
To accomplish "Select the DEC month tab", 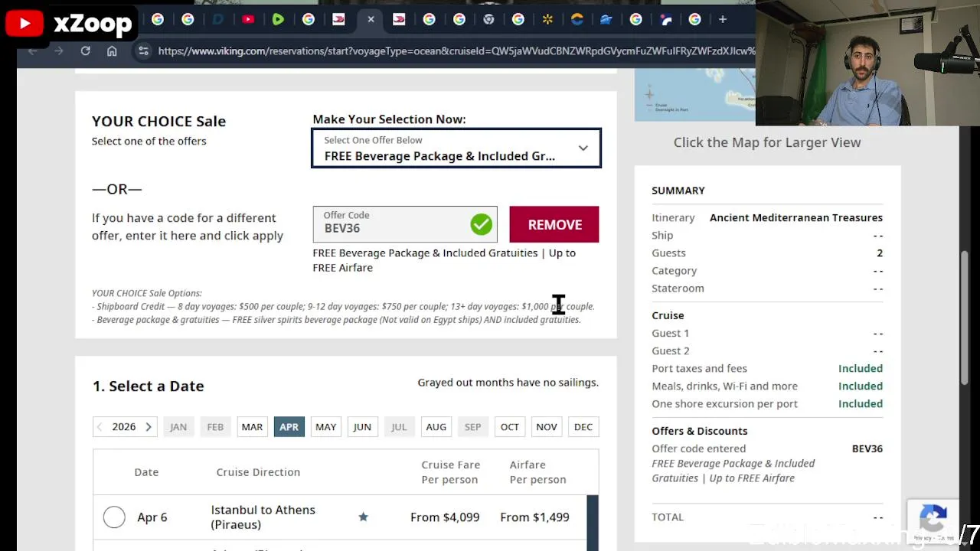I will click(583, 427).
